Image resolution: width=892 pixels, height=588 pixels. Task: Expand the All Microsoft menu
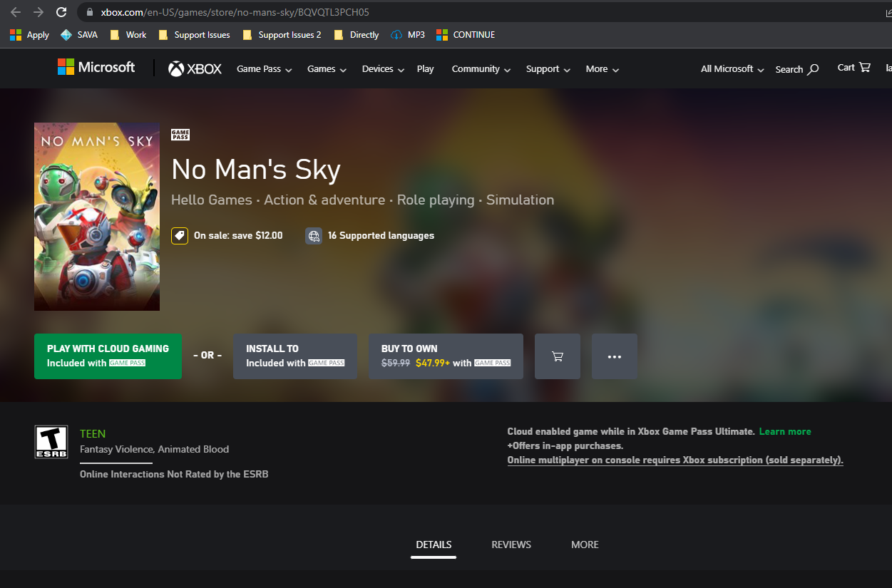(x=732, y=69)
